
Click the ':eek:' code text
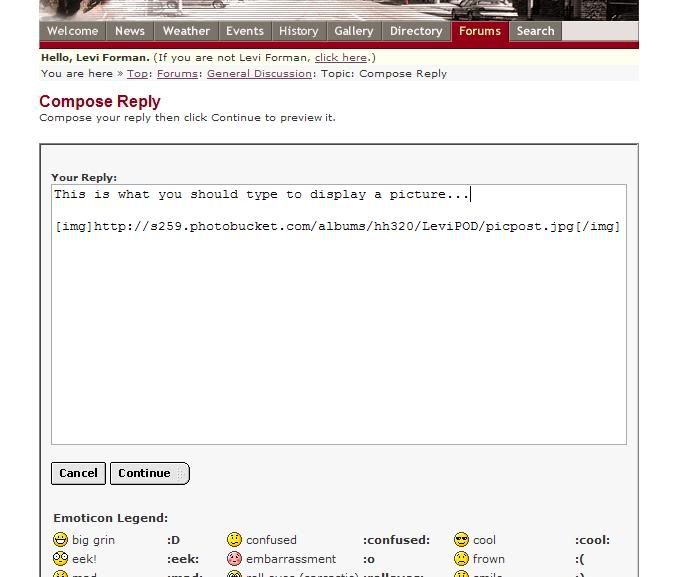(183, 559)
